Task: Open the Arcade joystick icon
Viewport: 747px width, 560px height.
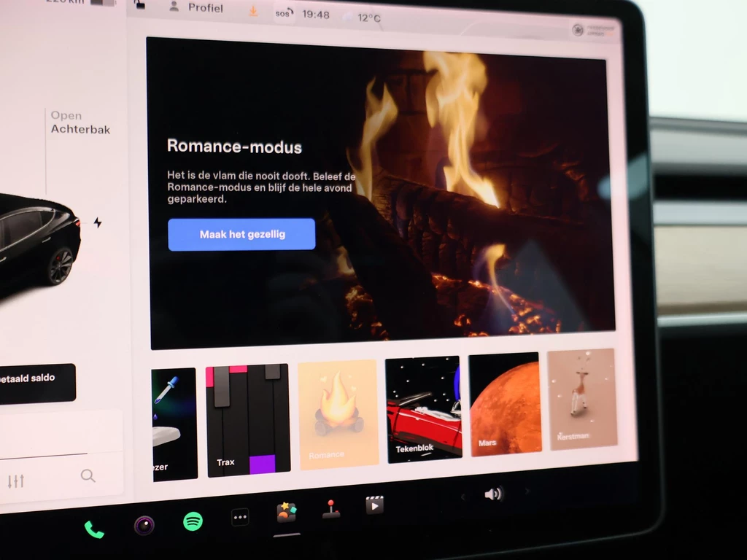Action: click(x=331, y=509)
